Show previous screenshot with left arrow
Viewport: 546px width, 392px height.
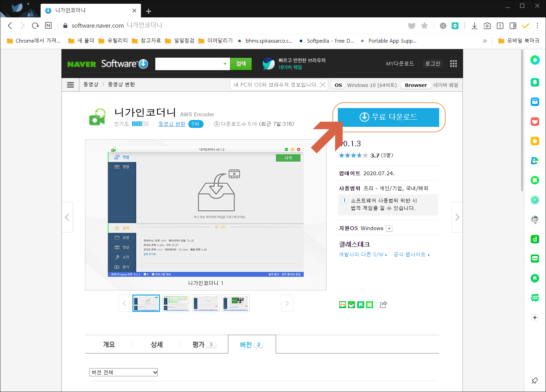(67, 217)
